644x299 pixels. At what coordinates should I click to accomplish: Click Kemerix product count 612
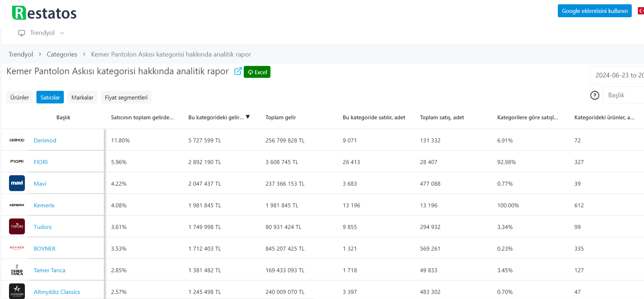[x=579, y=205]
